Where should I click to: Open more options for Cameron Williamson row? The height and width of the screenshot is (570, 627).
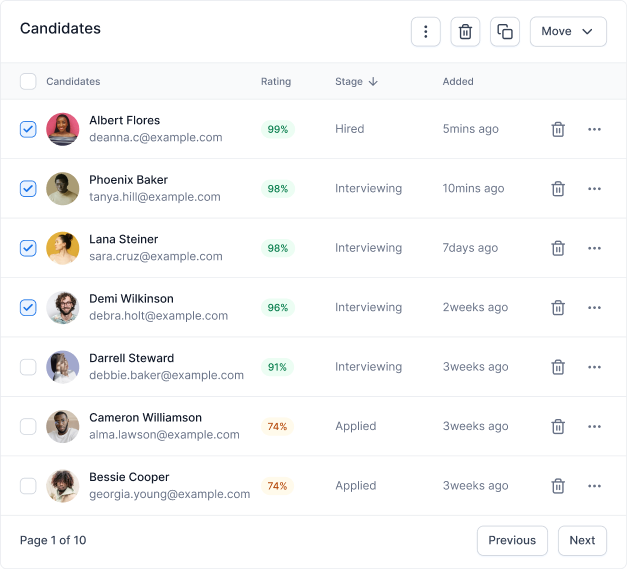pos(594,426)
